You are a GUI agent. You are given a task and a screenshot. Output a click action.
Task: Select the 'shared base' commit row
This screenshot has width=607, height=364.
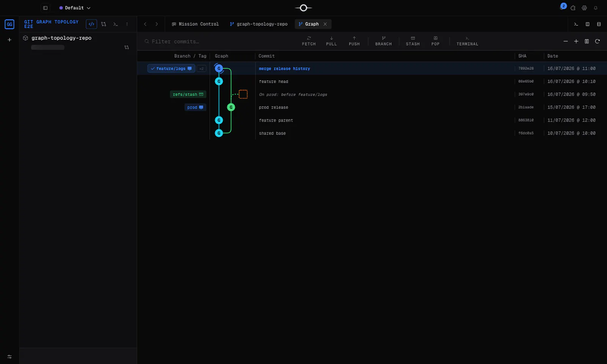pos(372,133)
